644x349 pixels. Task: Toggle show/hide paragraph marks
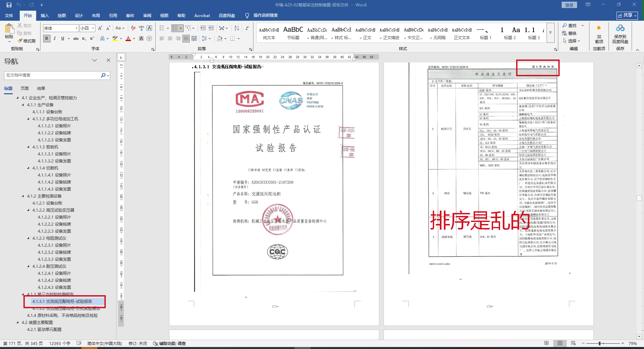(247, 28)
